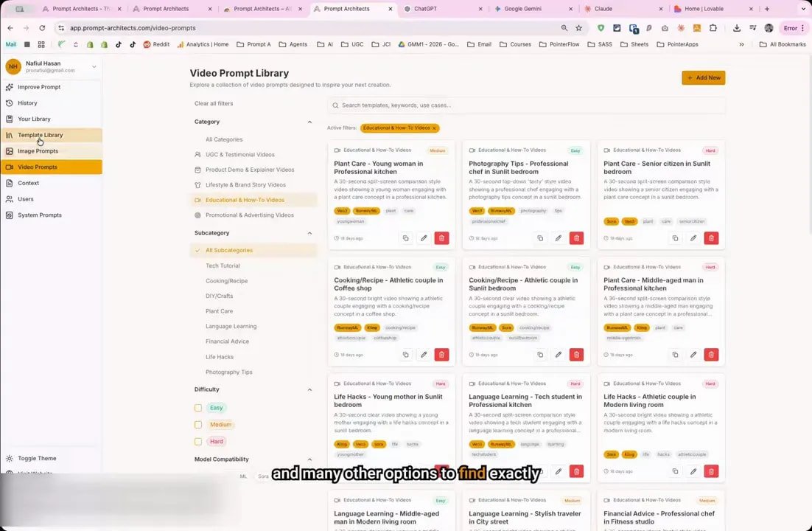Check the Medium difficulty filter
812x531 pixels.
pyautogui.click(x=197, y=425)
